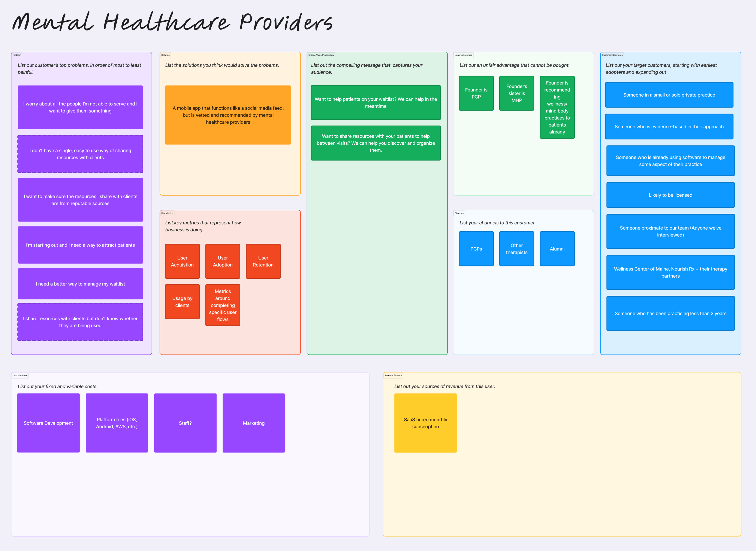Select the 'User Acquistion' metric sticky
The height and width of the screenshot is (551, 756).
(x=182, y=261)
